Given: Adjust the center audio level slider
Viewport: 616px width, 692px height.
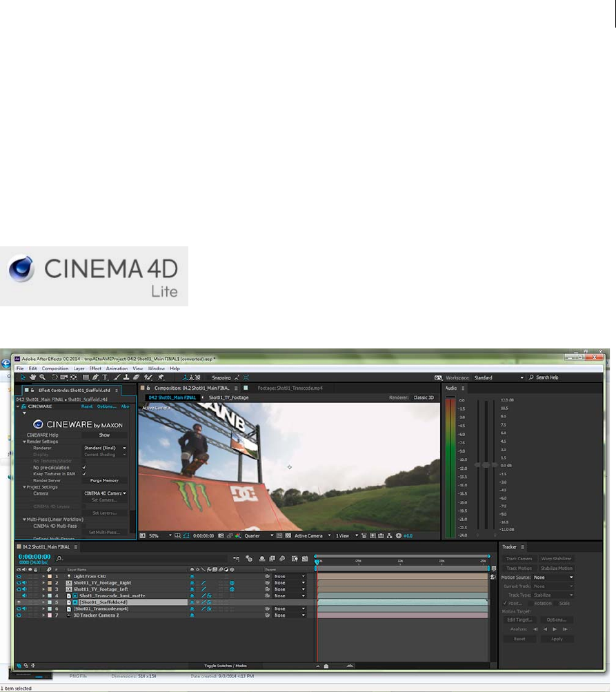Looking at the screenshot, I should click(486, 465).
